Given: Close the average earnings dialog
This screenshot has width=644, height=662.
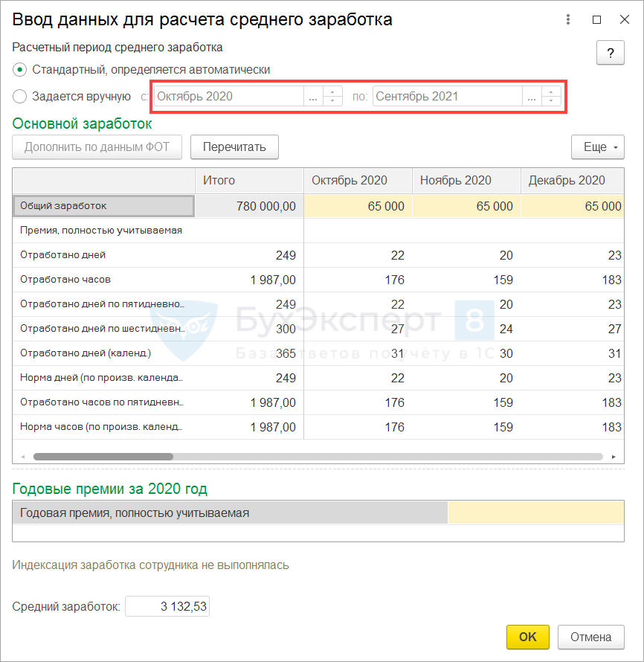Looking at the screenshot, I should pos(623,20).
